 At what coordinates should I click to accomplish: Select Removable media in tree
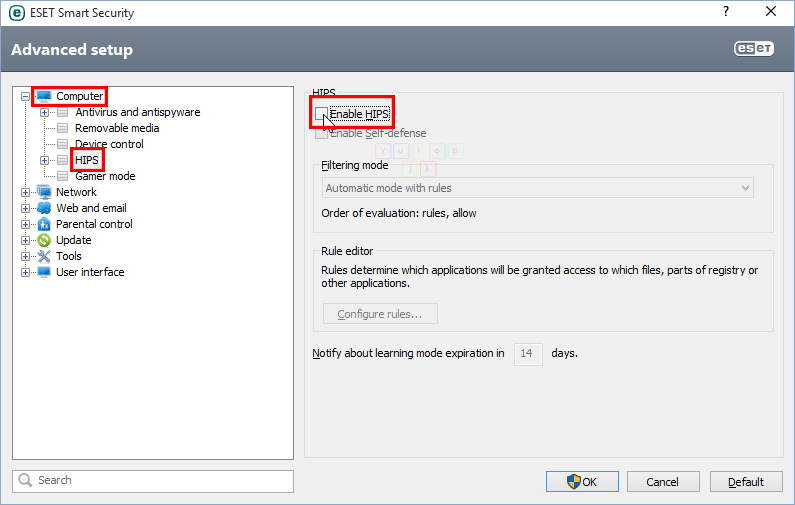click(117, 128)
